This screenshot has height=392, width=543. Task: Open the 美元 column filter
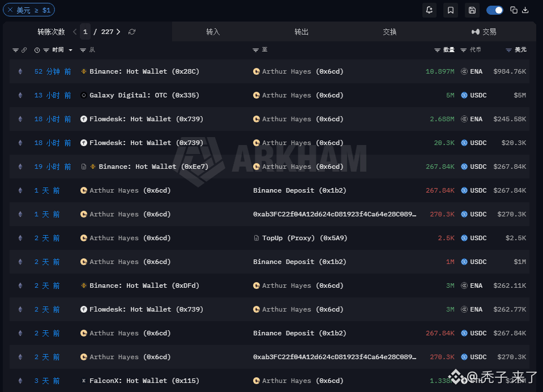(508, 50)
